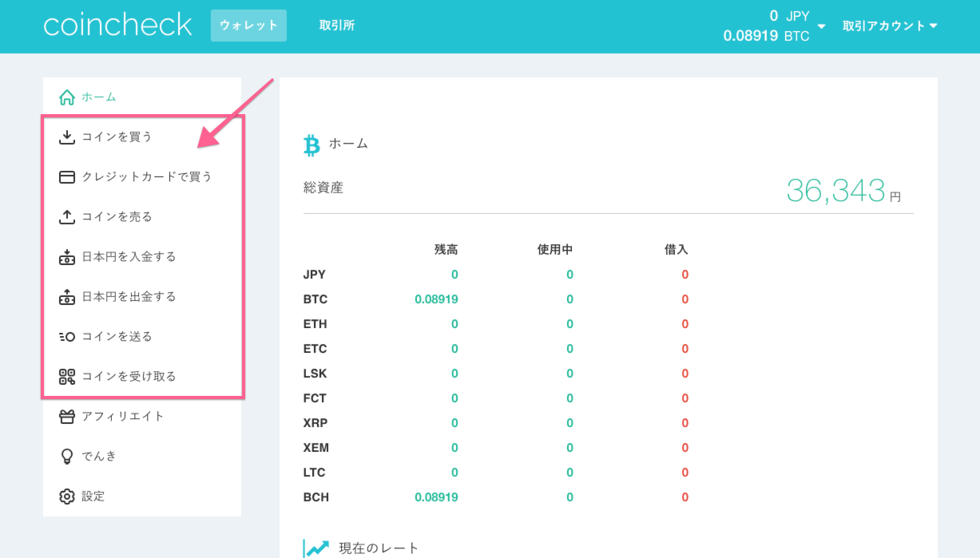Click the BTC balance 0.08919 in table
Screen dimensions: 980x558
click(x=436, y=299)
